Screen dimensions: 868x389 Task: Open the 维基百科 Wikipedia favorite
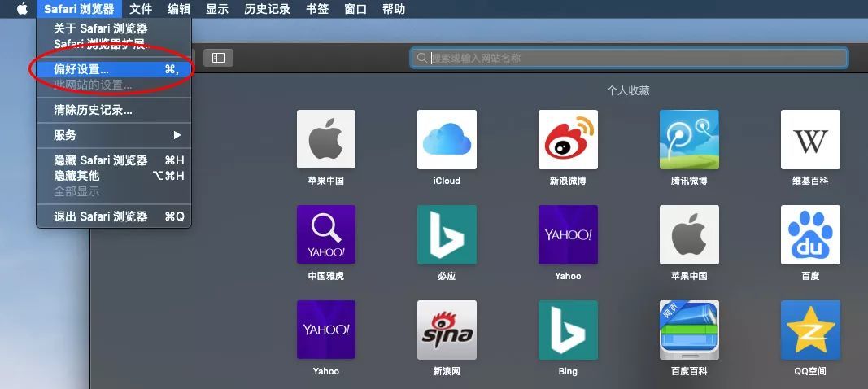click(x=810, y=140)
